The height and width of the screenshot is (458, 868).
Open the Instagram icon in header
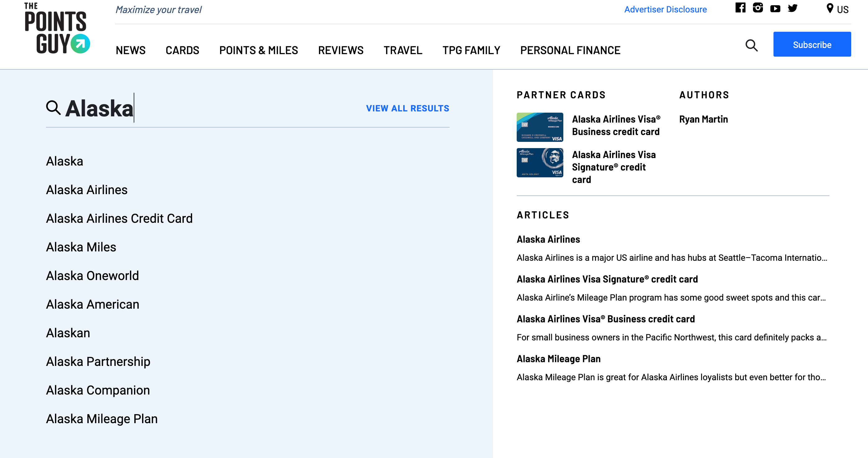coord(758,8)
